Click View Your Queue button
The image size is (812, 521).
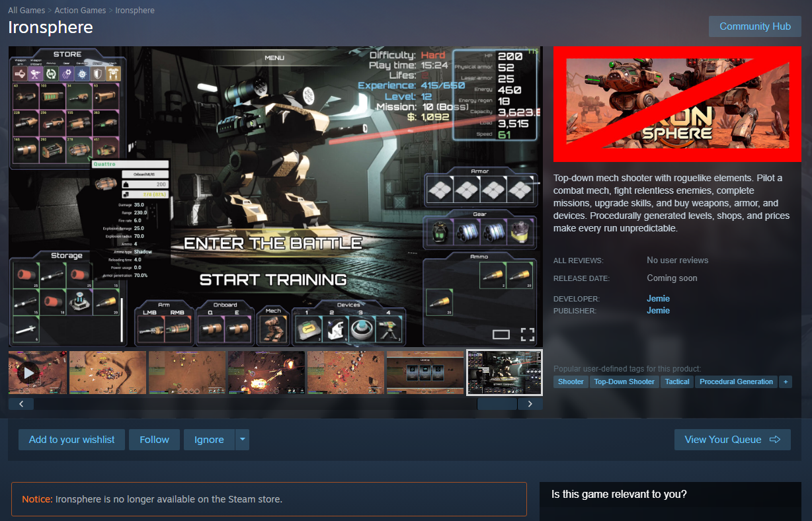tap(732, 440)
